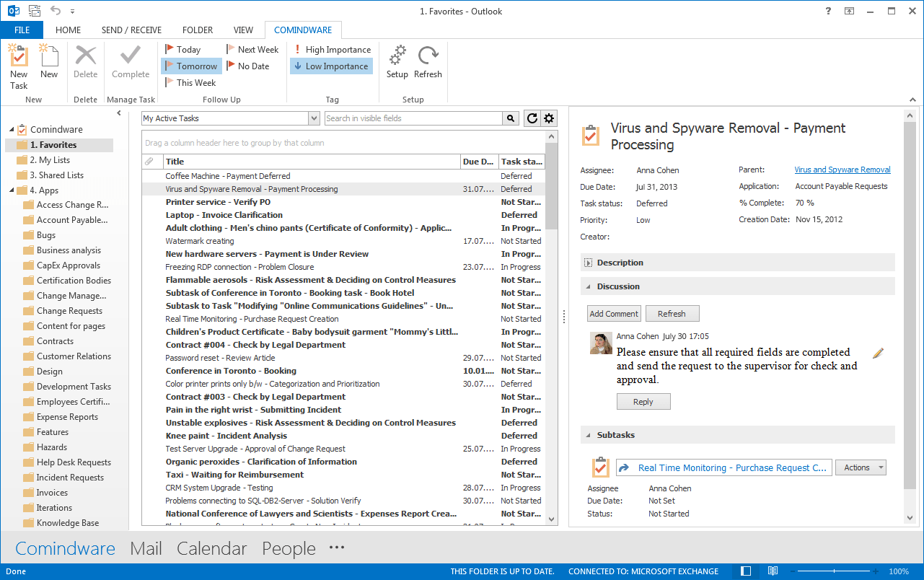Click the Complete checkmark icon
Viewport: 924px width, 580px height.
tap(131, 56)
